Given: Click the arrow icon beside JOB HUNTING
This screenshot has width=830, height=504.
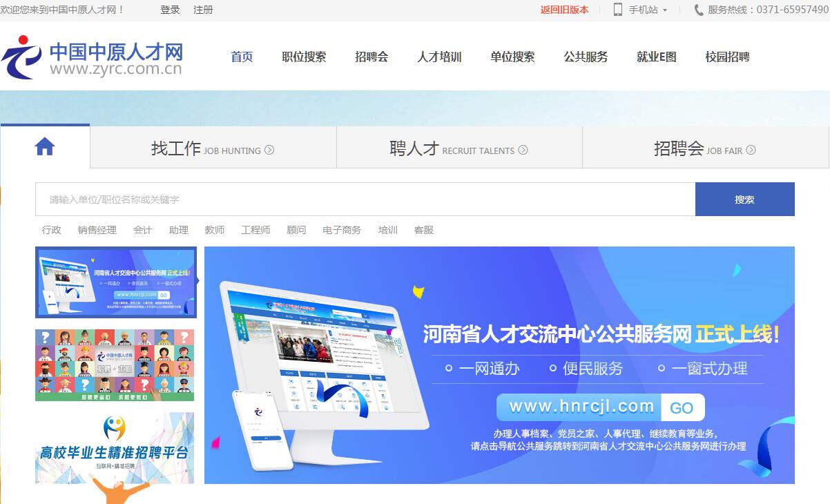Looking at the screenshot, I should pyautogui.click(x=269, y=150).
